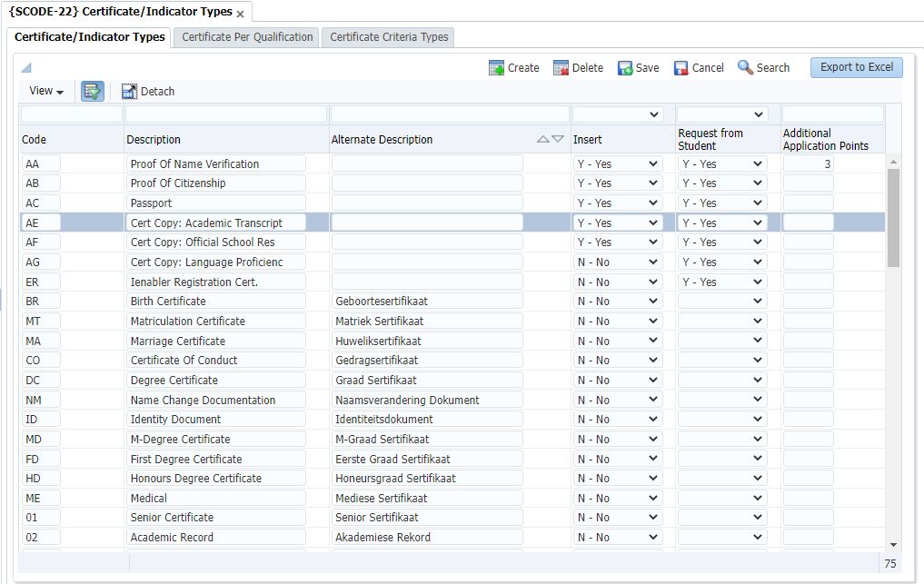The width and height of the screenshot is (924, 584).
Task: Open the Insert column filter dropdown
Action: [618, 114]
